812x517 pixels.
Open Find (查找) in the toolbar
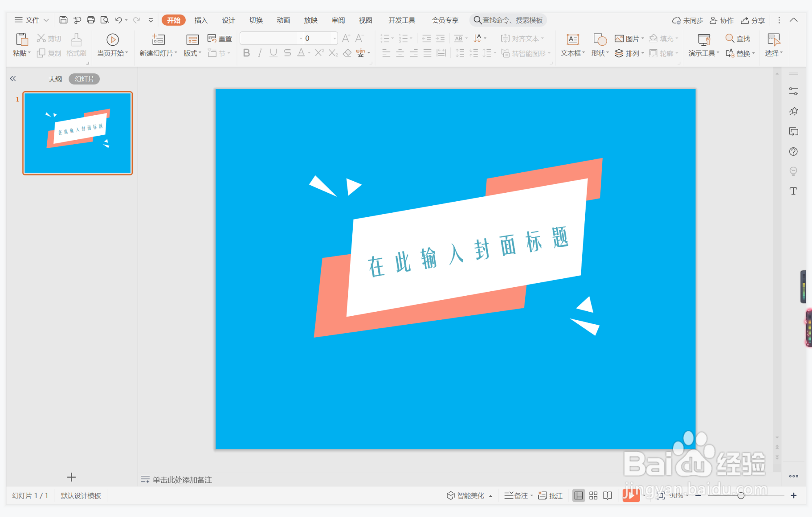coord(738,38)
